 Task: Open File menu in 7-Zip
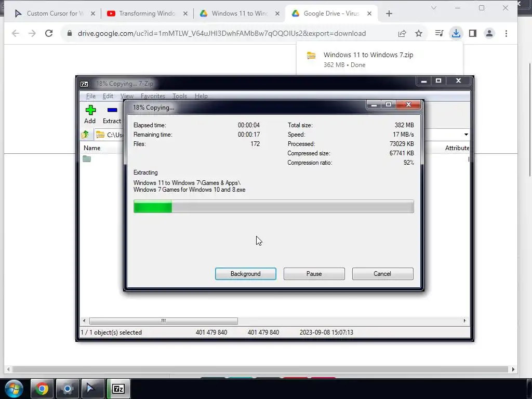click(90, 96)
